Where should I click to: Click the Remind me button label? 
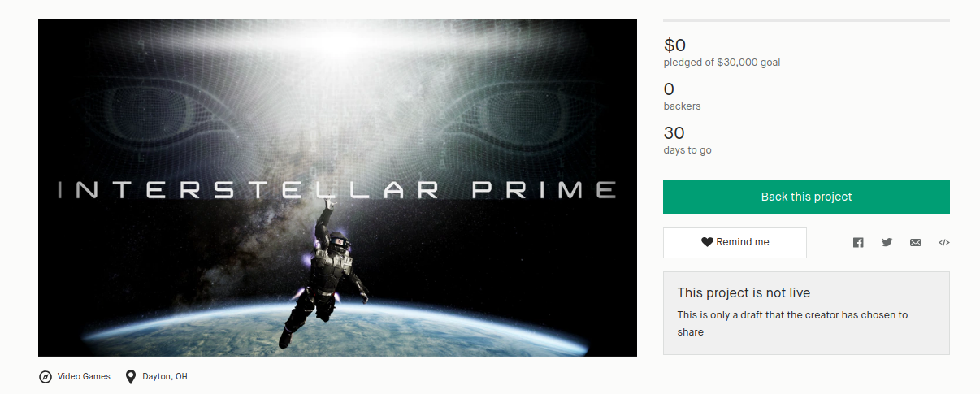(x=742, y=242)
